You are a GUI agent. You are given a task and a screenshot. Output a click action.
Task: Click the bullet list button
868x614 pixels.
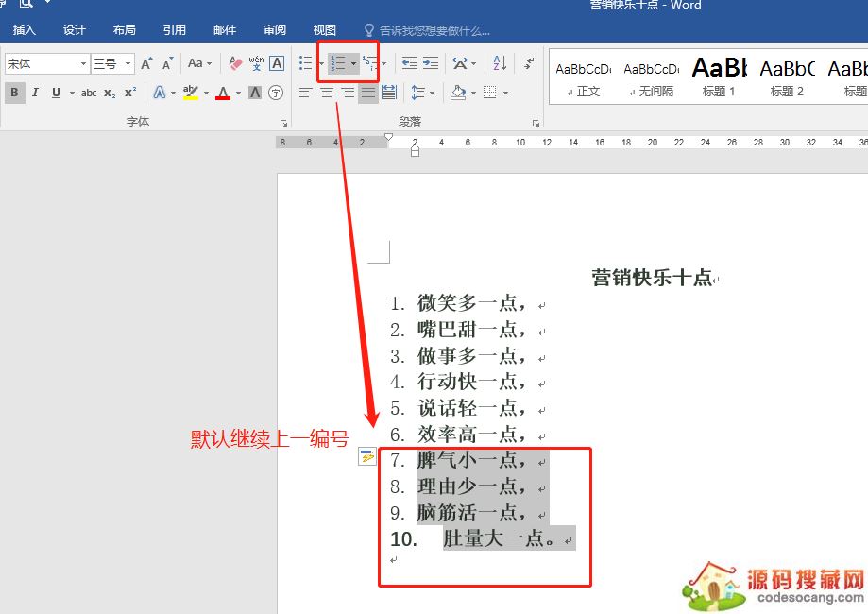coord(305,63)
